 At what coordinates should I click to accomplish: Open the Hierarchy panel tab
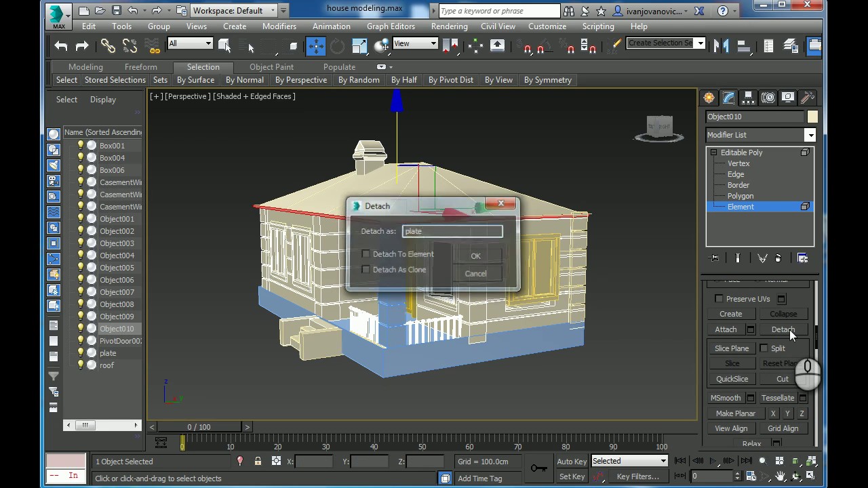[748, 98]
